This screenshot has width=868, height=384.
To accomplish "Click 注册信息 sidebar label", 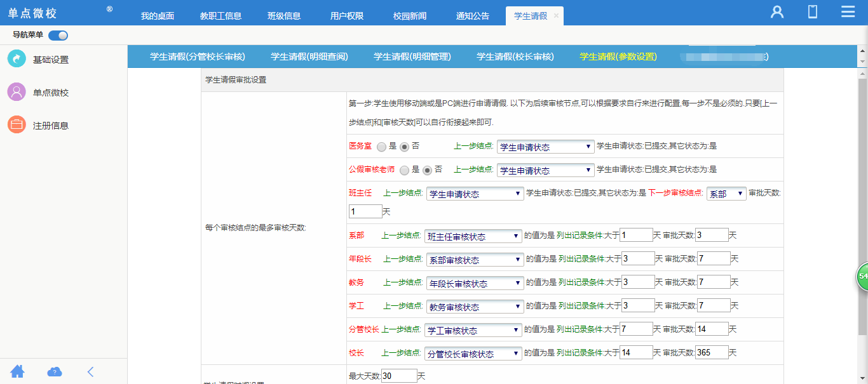I will pyautogui.click(x=51, y=126).
